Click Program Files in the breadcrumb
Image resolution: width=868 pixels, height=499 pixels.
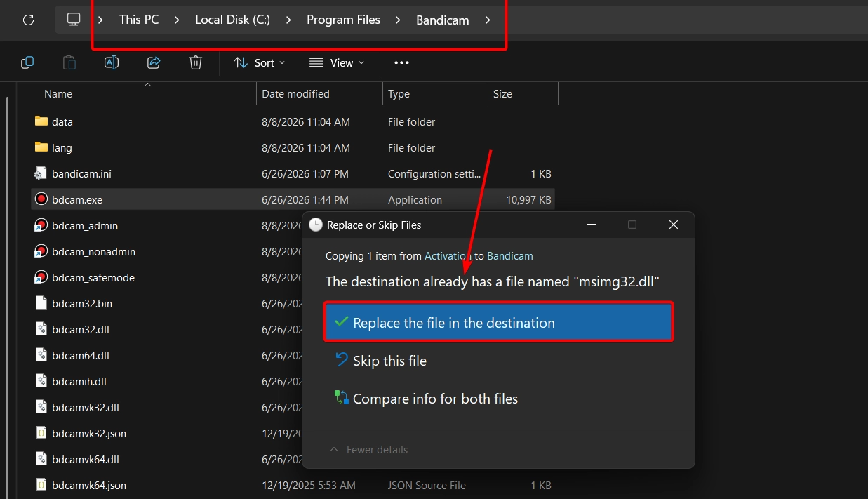343,20
